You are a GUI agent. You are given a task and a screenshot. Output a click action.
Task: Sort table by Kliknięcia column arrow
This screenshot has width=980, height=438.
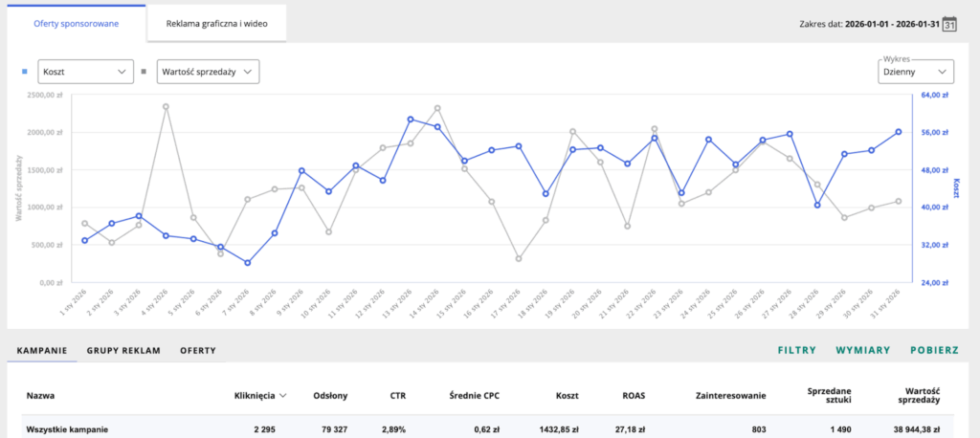[x=285, y=394]
